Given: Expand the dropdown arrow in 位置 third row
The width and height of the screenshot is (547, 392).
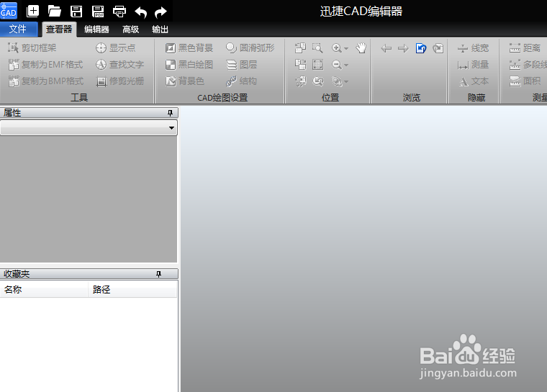Looking at the screenshot, I should [346, 82].
